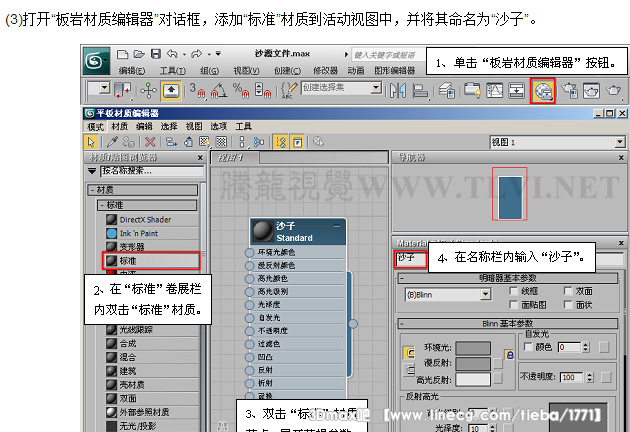Click the 漫反射 map button square

(498, 363)
